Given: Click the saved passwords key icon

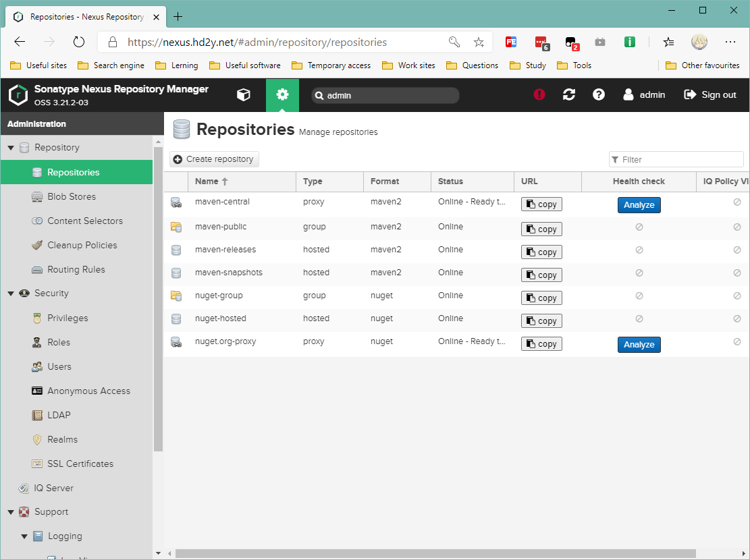Looking at the screenshot, I should 454,42.
